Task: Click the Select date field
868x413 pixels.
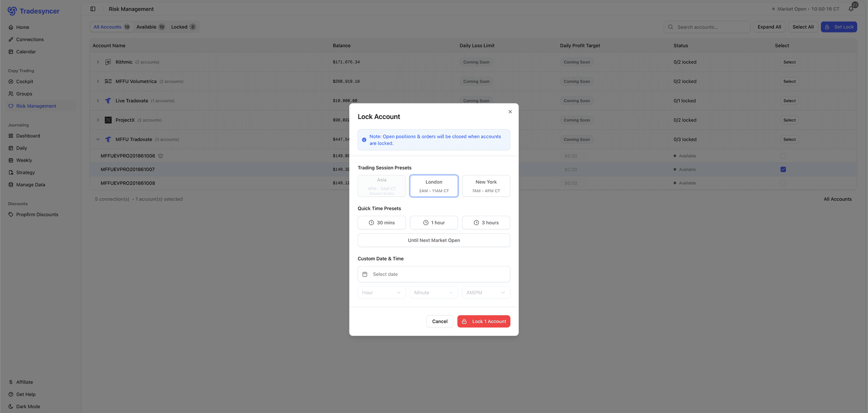Action: coord(434,274)
